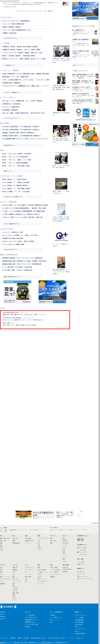Open パナソニック・伊東大三常務執行役員 article
The image size is (100, 644).
13,24
